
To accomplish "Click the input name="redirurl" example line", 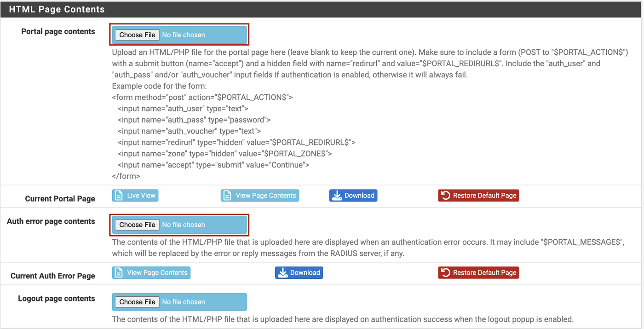I will (236, 143).
